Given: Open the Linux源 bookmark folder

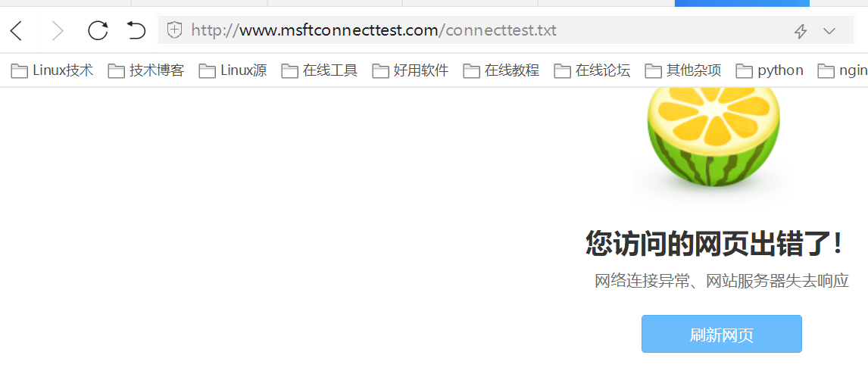Looking at the screenshot, I should coord(233,71).
